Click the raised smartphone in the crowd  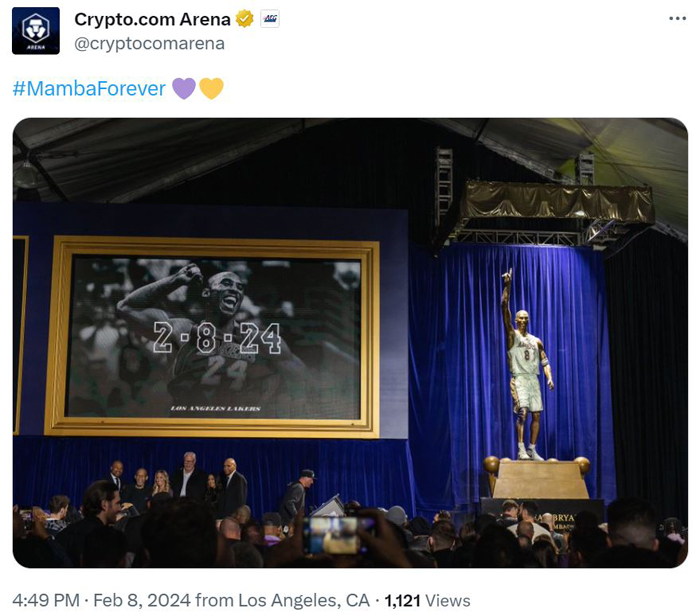338,535
